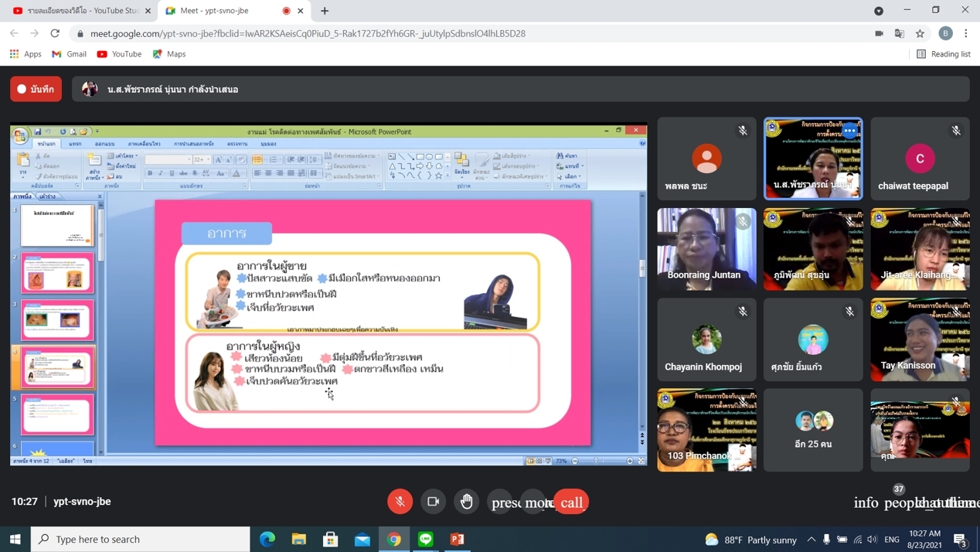Viewport: 980px width, 552px height.
Task: Click the PowerPoint zoom slider in shared screen
Action: point(596,461)
